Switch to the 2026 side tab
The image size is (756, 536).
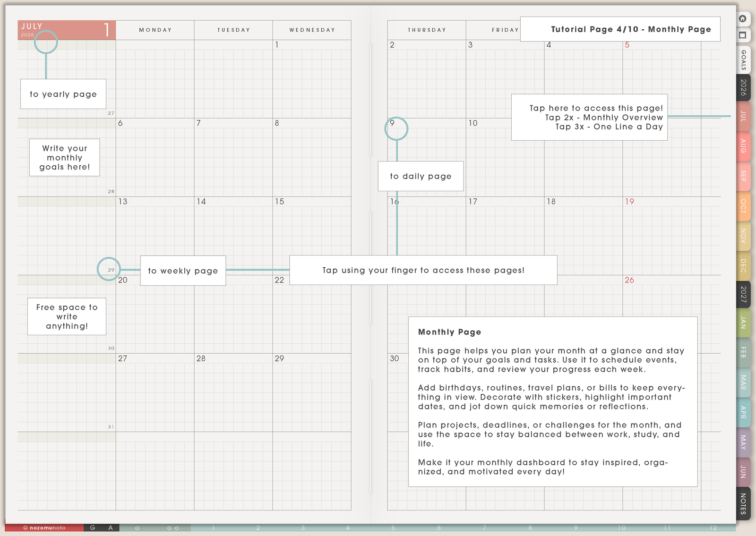tap(743, 87)
